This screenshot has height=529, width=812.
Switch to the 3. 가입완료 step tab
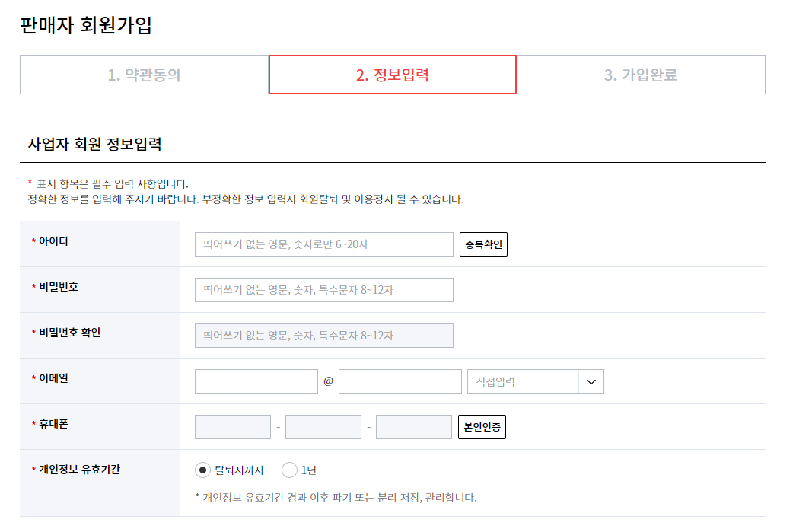641,75
